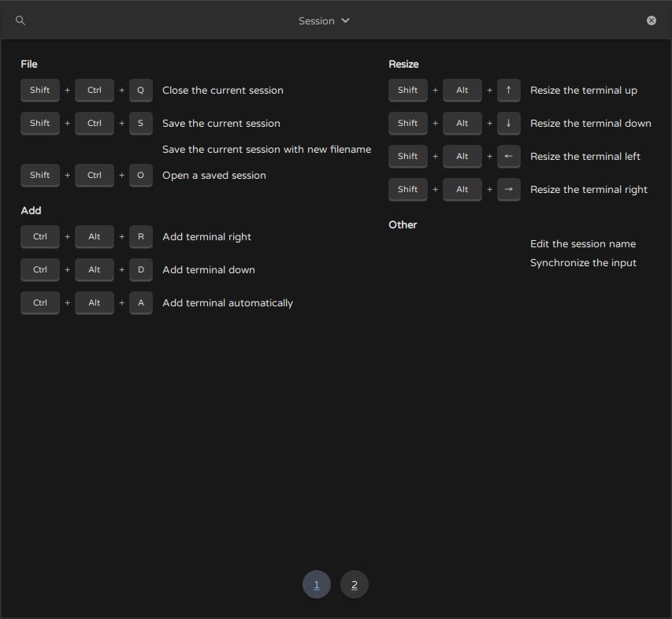Click the down arrow key for Resize the terminal down

pyautogui.click(x=509, y=123)
